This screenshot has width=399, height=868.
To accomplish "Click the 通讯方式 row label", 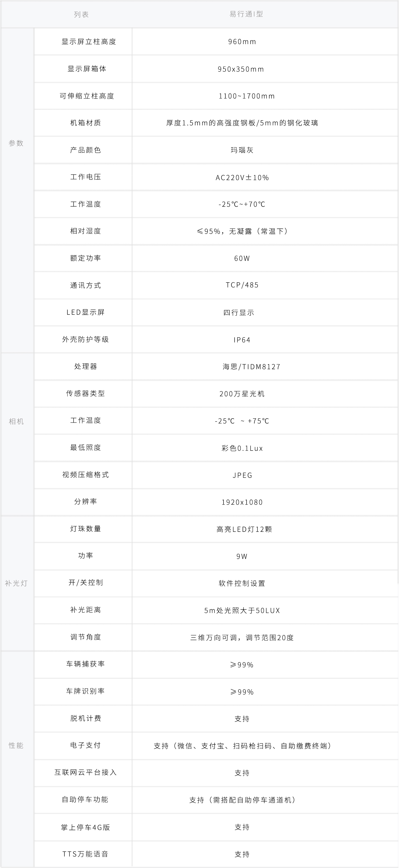I will coord(86,285).
